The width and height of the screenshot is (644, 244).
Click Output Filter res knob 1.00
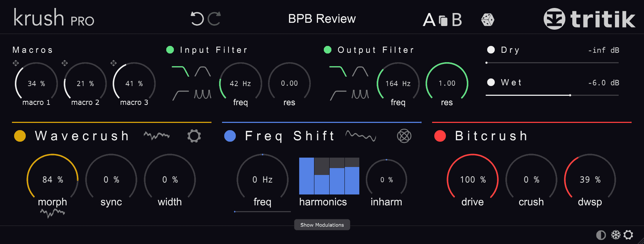pyautogui.click(x=447, y=83)
